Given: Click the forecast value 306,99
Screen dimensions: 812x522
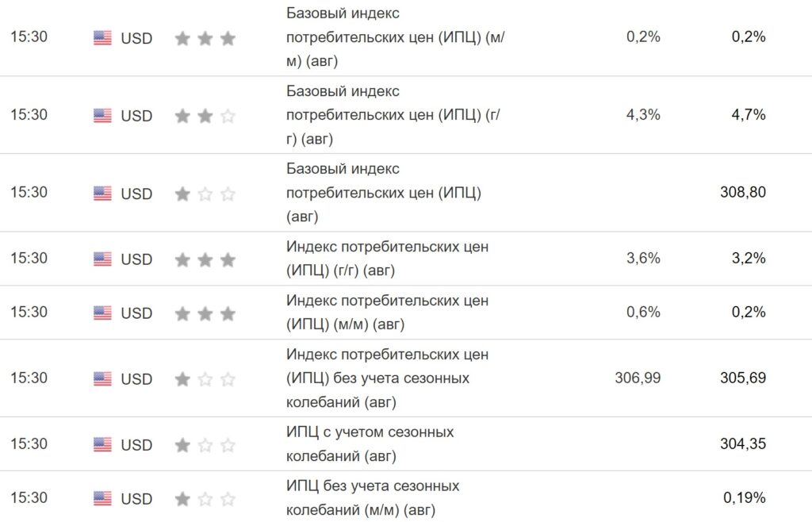Looking at the screenshot, I should [x=638, y=378].
